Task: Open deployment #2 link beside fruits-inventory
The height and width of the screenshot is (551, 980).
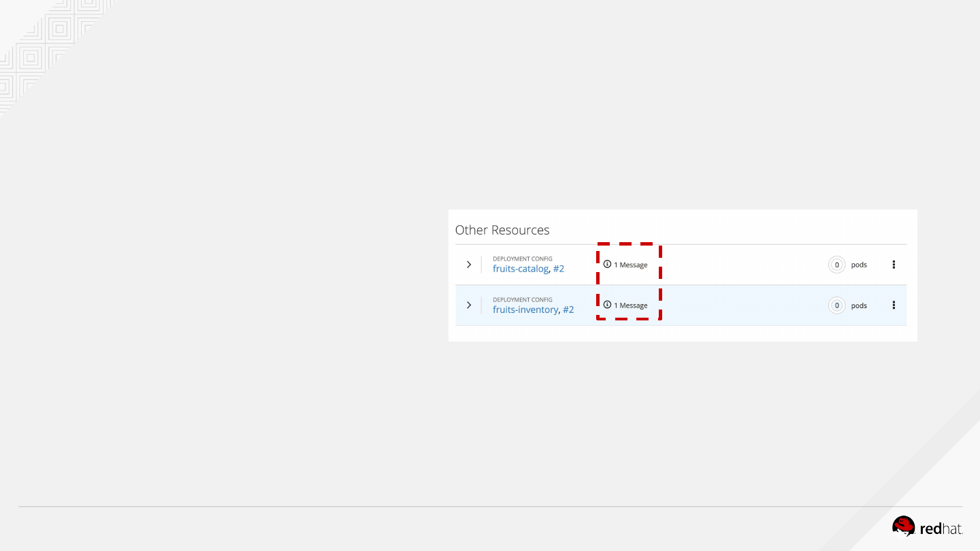Action: [x=568, y=310]
